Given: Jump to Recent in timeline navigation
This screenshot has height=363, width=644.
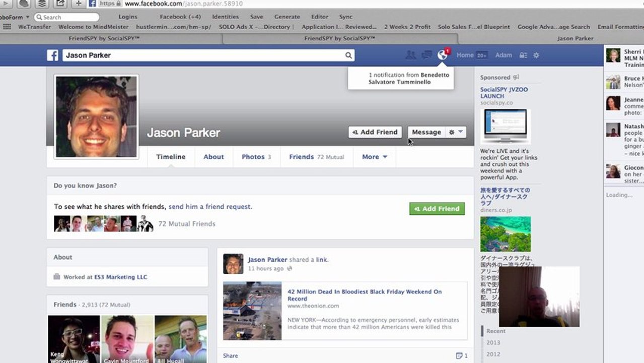Looking at the screenshot, I should (x=496, y=331).
